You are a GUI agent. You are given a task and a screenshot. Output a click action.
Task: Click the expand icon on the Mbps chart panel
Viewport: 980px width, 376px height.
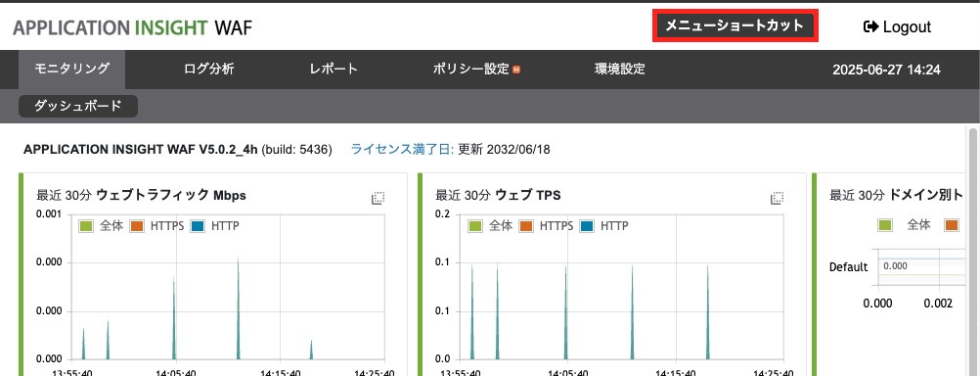click(x=378, y=199)
